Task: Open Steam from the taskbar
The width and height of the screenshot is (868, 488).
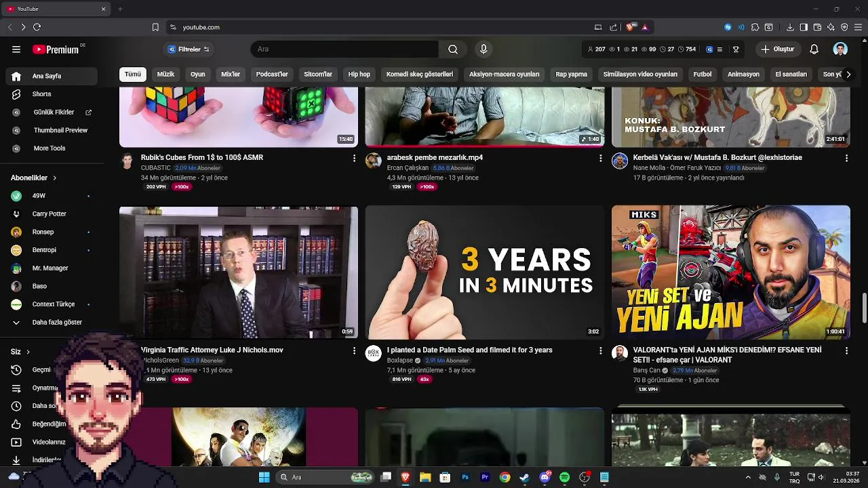Action: coord(524,477)
